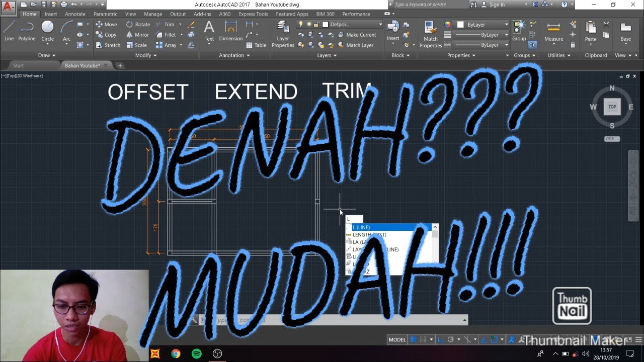Click the Save icon in quick access toolbar
Screen dimensions: 644x362
[x=44, y=5]
